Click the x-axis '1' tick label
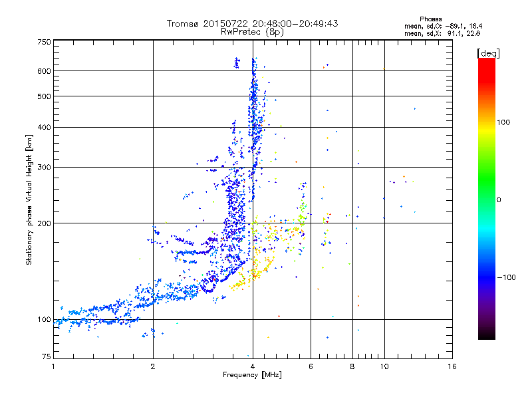532x399 pixels. click(53, 366)
